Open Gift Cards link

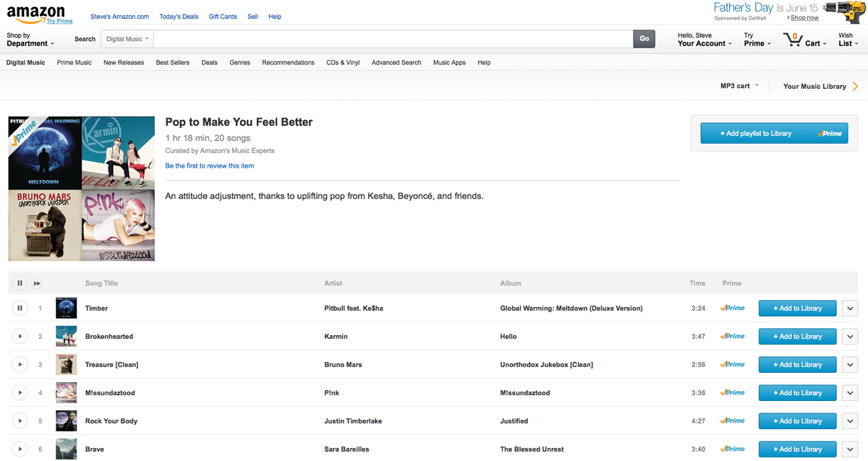click(x=223, y=17)
